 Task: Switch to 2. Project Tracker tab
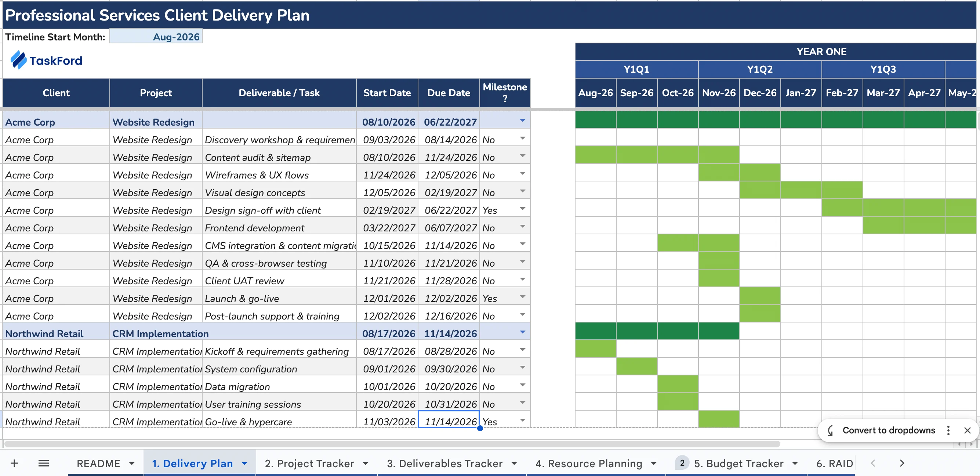click(309, 463)
